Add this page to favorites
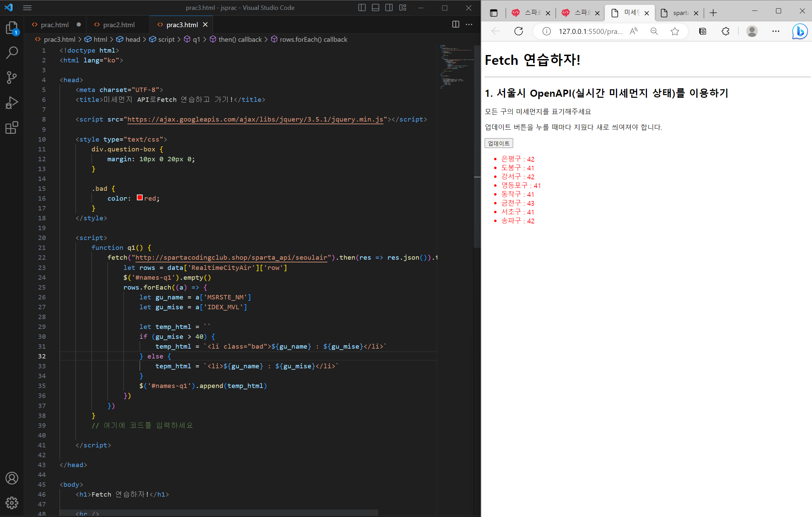 pyautogui.click(x=675, y=31)
